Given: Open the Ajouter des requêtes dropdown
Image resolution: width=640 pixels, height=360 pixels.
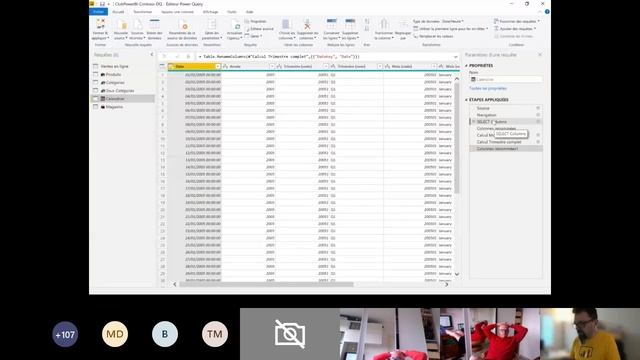Looking at the screenshot, I should (x=516, y=29).
